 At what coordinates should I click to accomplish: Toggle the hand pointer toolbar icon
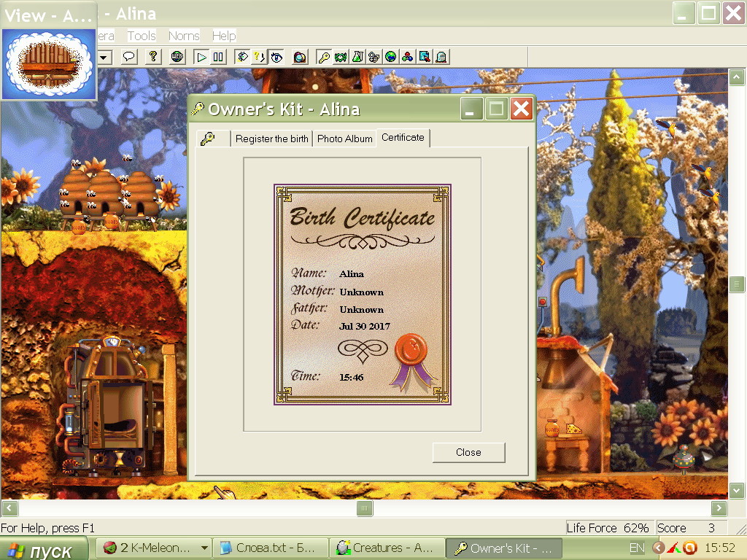pos(243,57)
